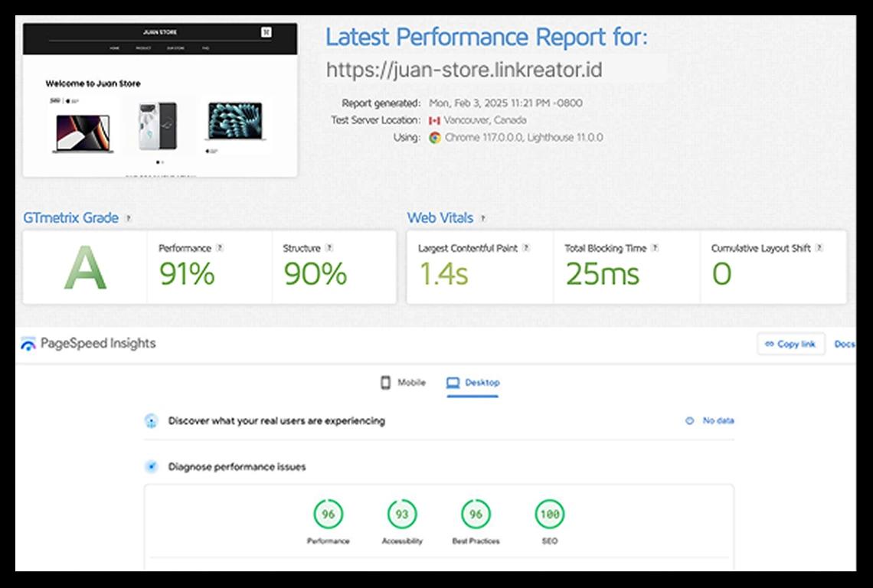Click the Performance 96 score gauge
Viewport: 873px width, 588px height.
328,514
